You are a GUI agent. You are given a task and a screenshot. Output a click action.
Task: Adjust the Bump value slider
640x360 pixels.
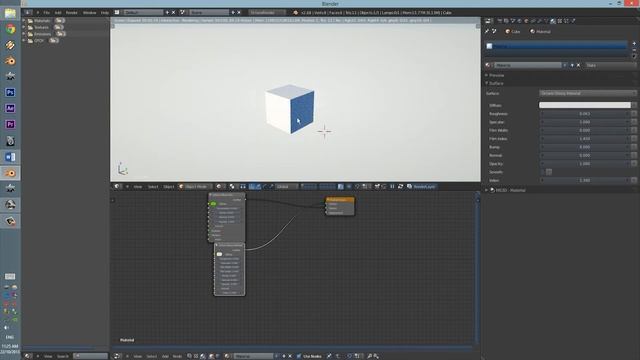coord(584,147)
